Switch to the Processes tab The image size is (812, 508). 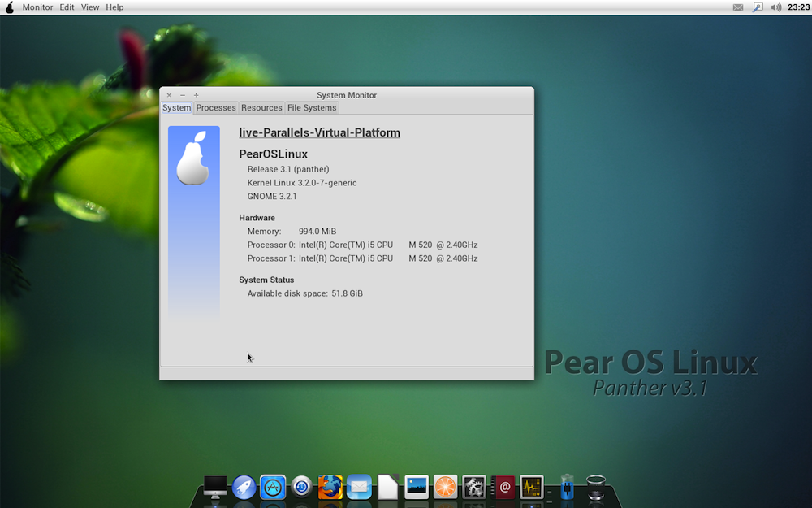click(x=215, y=107)
